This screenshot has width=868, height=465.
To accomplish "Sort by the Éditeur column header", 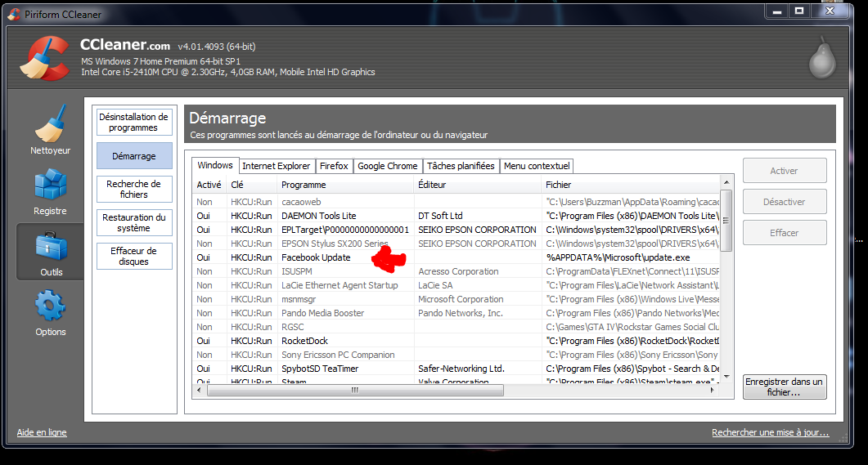I will [x=478, y=185].
